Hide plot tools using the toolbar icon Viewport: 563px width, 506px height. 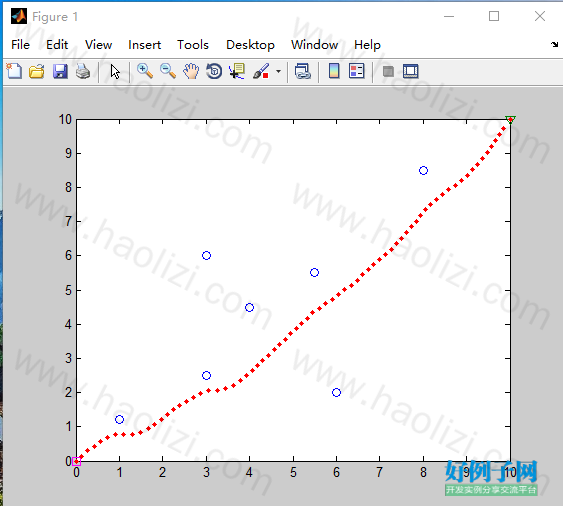pyautogui.click(x=388, y=71)
